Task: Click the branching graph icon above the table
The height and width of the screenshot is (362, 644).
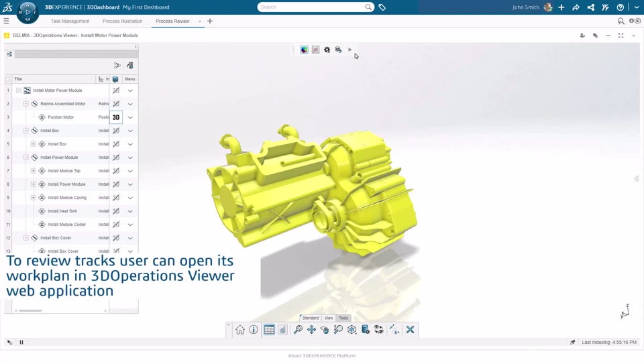Action: (117, 65)
